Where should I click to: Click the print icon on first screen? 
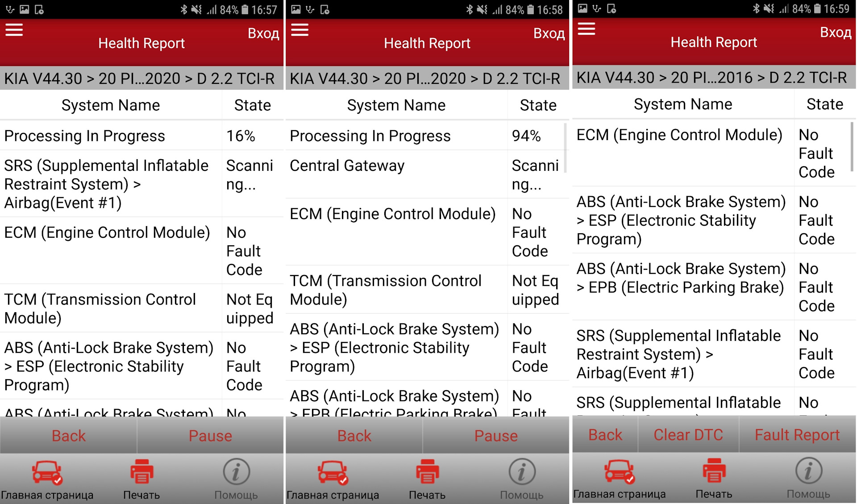[143, 477]
